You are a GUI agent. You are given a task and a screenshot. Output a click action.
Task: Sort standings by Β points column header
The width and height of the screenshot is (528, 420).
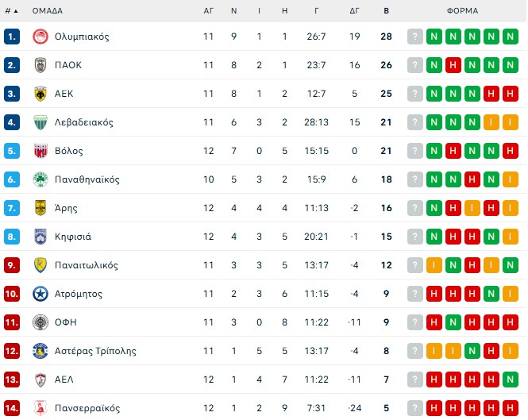(387, 11)
